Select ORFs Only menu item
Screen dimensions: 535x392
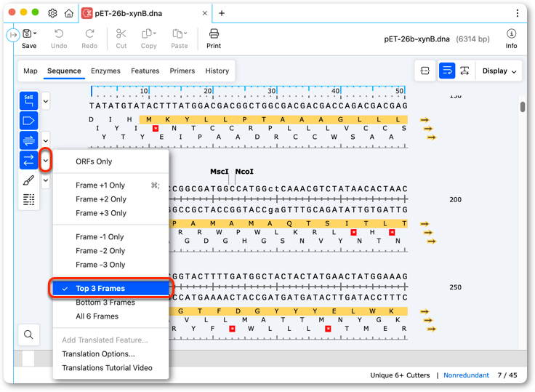(x=111, y=161)
